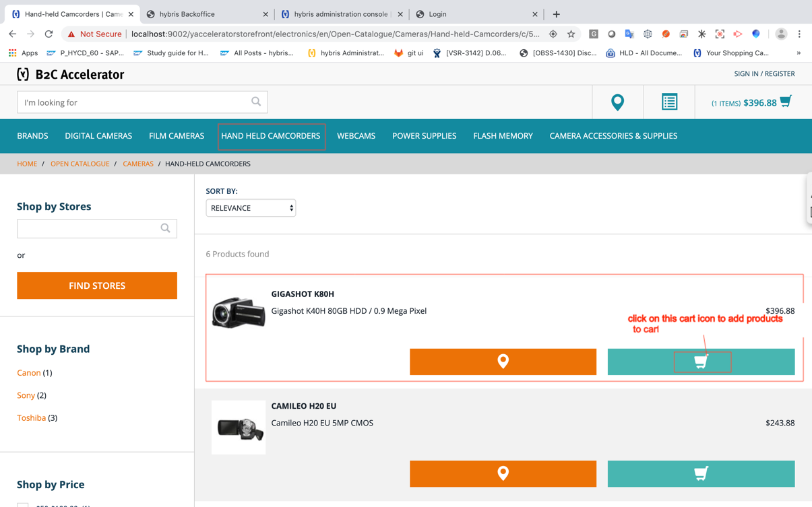The image size is (812, 507).
Task: Add Camileo H20 EU to cart
Action: pos(701,474)
